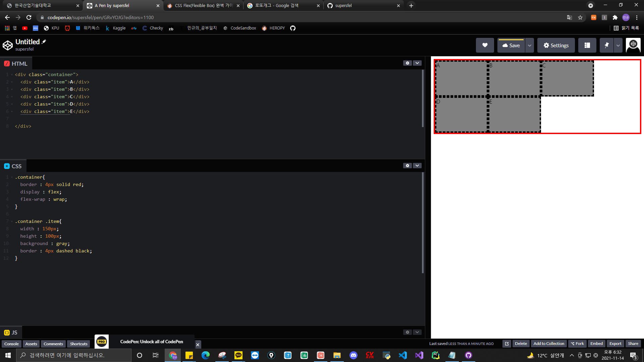Toggle the Shortcuts panel

coord(78,344)
